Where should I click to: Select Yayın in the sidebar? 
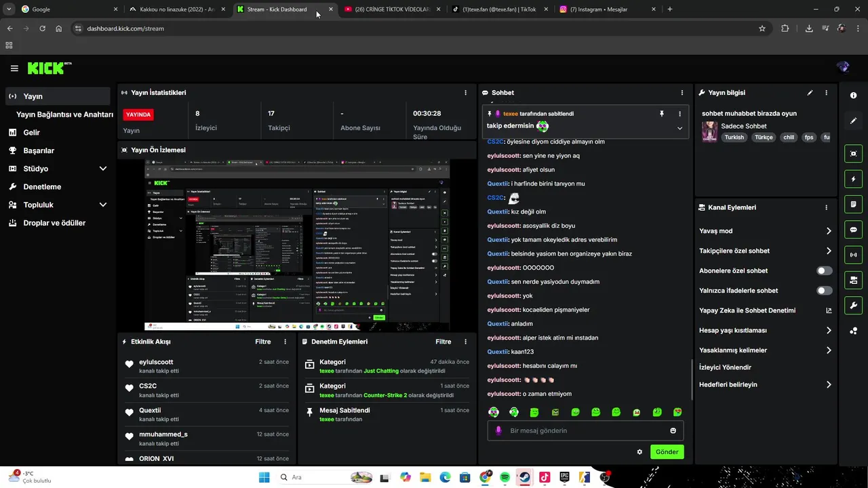pyautogui.click(x=58, y=96)
